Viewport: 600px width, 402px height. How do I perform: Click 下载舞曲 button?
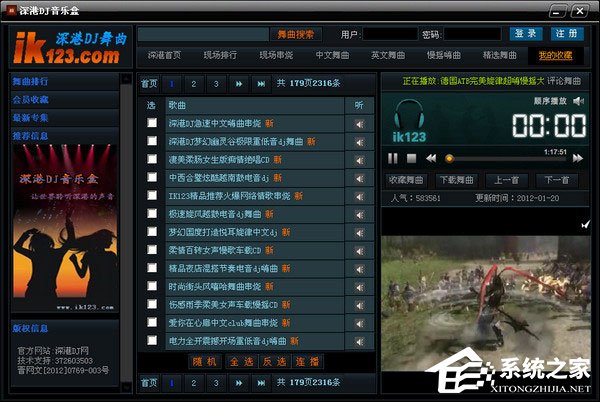(x=456, y=180)
